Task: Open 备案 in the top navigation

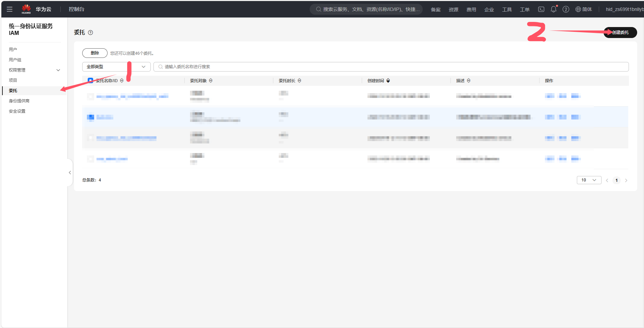Action: coord(436,9)
